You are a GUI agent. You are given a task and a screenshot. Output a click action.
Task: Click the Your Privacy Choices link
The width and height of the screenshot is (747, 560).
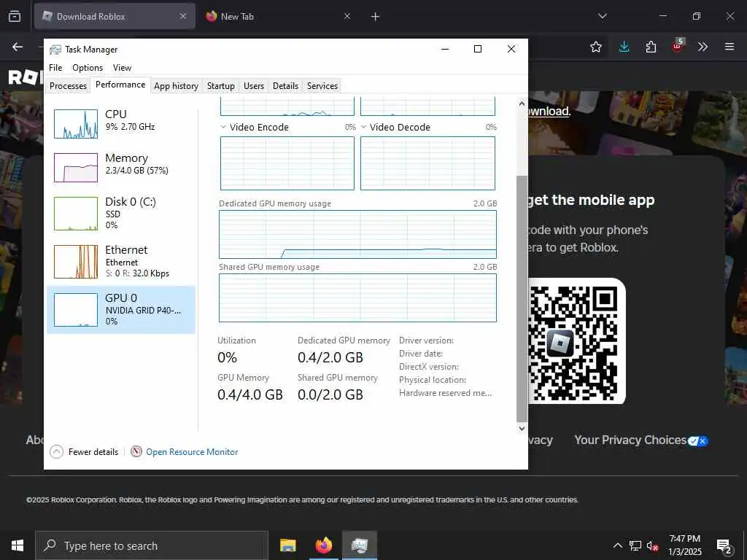(641, 440)
